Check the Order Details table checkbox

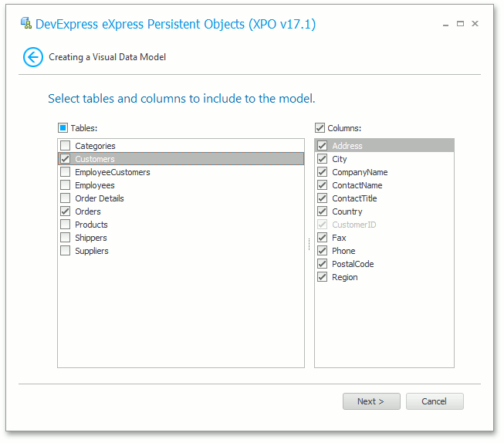66,198
